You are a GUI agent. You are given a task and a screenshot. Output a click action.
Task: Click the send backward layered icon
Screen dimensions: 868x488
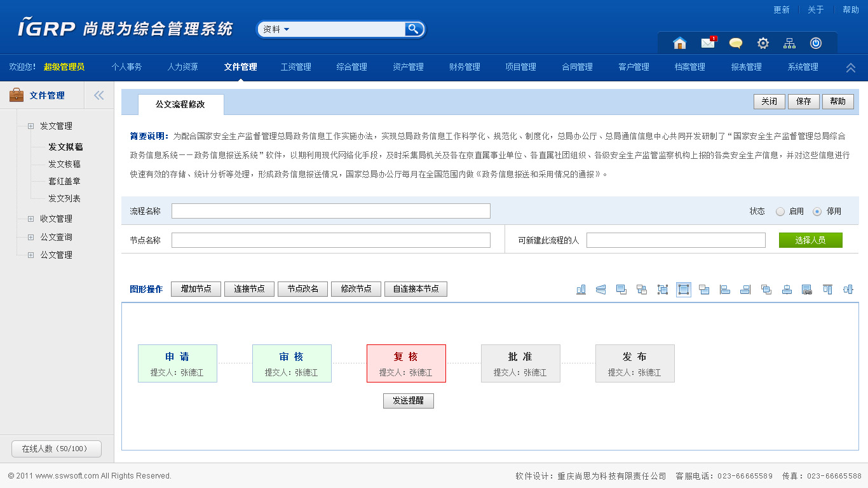(x=704, y=290)
